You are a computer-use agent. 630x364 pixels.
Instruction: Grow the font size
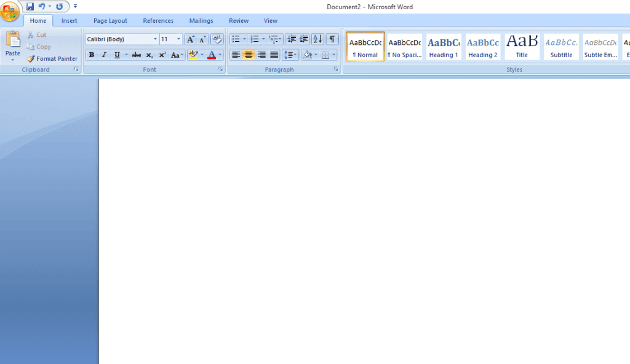point(191,39)
